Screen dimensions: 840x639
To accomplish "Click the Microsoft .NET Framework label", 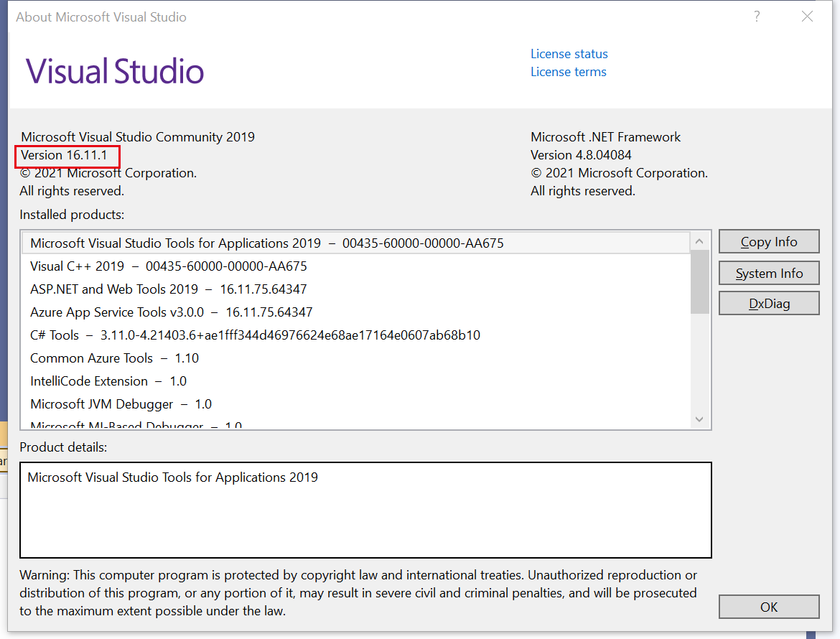I will click(x=605, y=137).
